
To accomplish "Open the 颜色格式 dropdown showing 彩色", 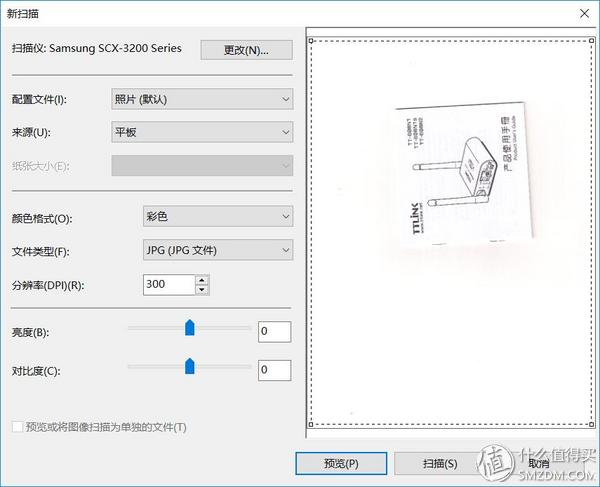I will coord(218,216).
